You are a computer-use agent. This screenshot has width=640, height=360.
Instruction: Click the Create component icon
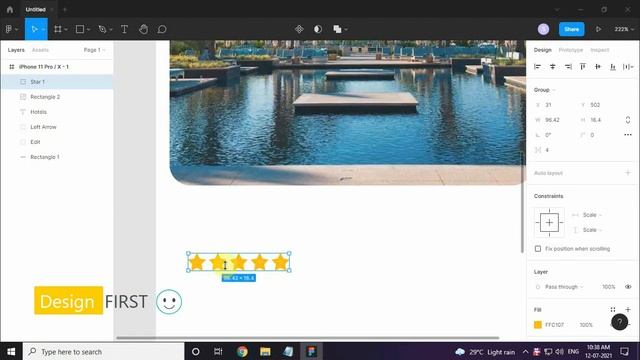tap(299, 29)
